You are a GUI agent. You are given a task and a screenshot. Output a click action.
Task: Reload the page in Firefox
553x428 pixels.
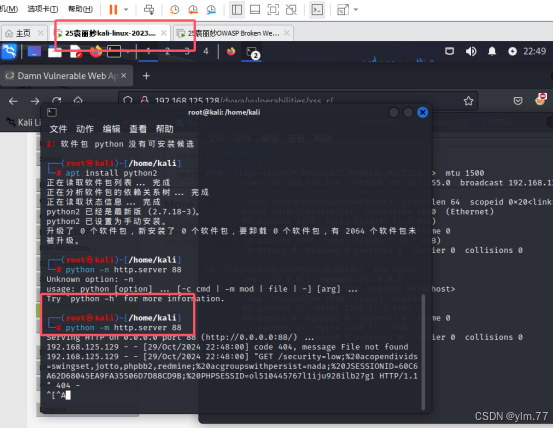[56, 100]
